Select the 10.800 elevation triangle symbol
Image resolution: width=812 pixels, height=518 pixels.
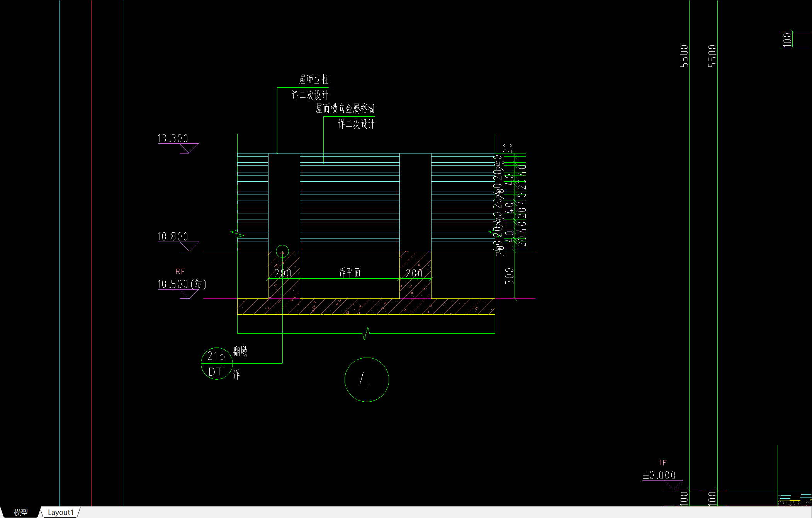click(x=189, y=247)
